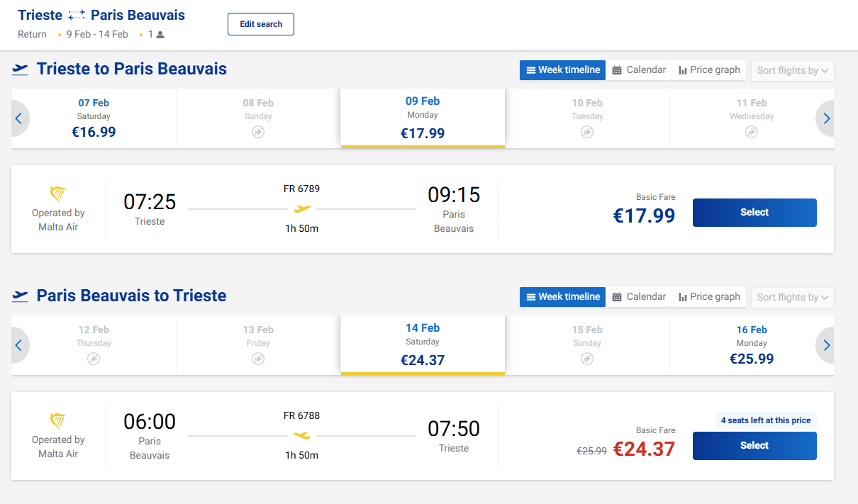Activate Week timeline for return flights
Image resolution: width=858 pixels, height=504 pixels.
point(562,297)
